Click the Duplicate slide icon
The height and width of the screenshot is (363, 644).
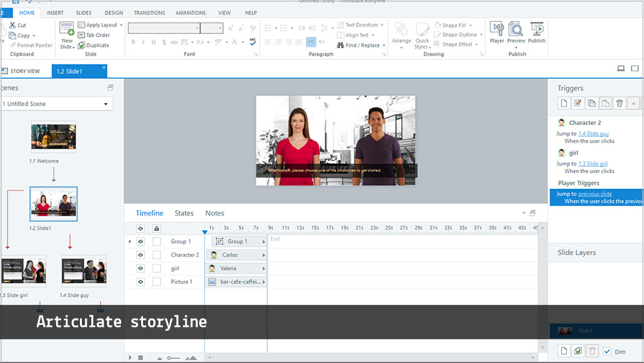[x=82, y=45]
